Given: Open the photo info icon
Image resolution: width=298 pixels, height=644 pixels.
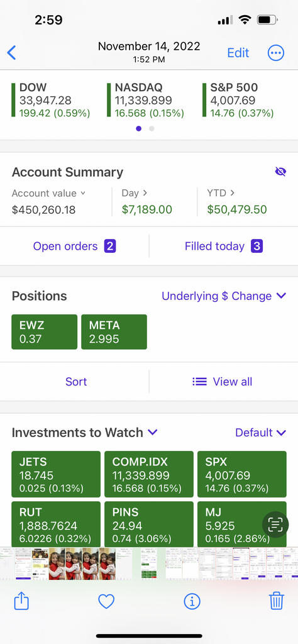Looking at the screenshot, I should click(x=192, y=602).
